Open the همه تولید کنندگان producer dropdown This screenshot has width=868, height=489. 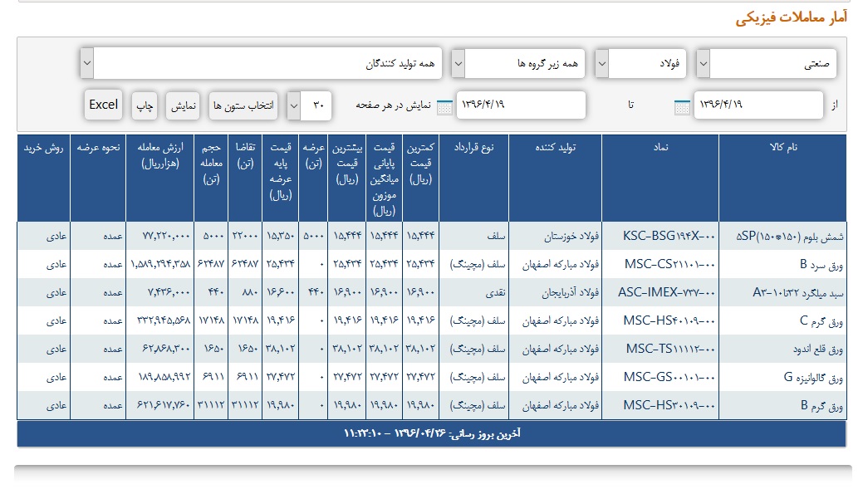[87, 63]
